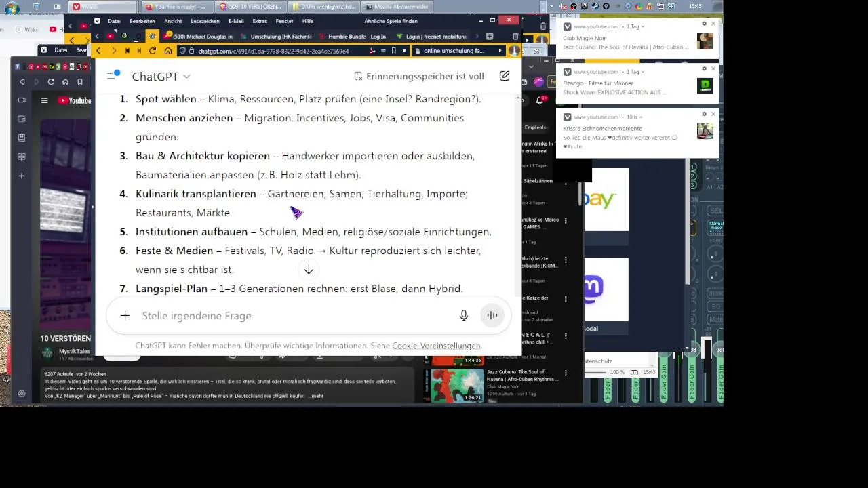Open the MystikTales channel name

pyautogui.click(x=73, y=351)
